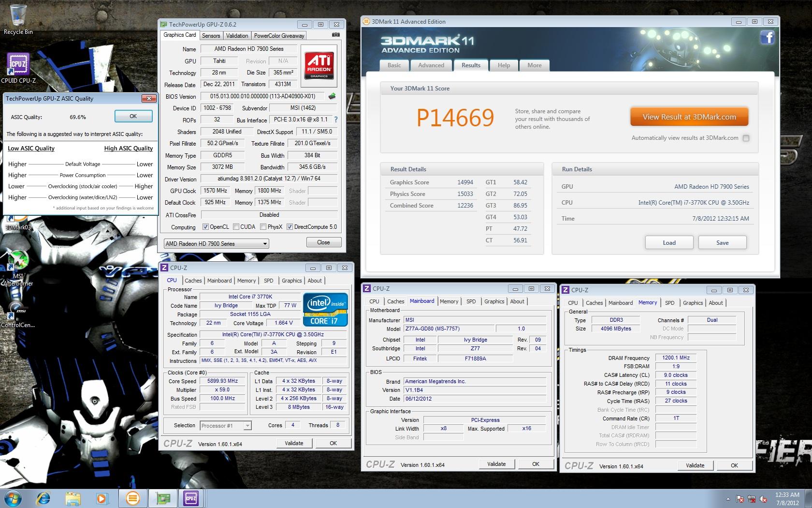Click the network tray icon
Viewport: 812px width, 508px height.
[x=752, y=499]
